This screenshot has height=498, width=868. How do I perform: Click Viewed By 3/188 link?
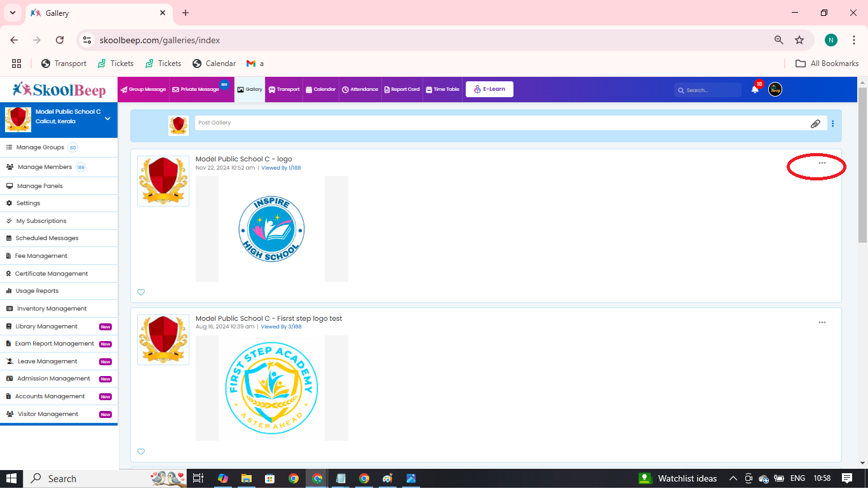tap(281, 326)
